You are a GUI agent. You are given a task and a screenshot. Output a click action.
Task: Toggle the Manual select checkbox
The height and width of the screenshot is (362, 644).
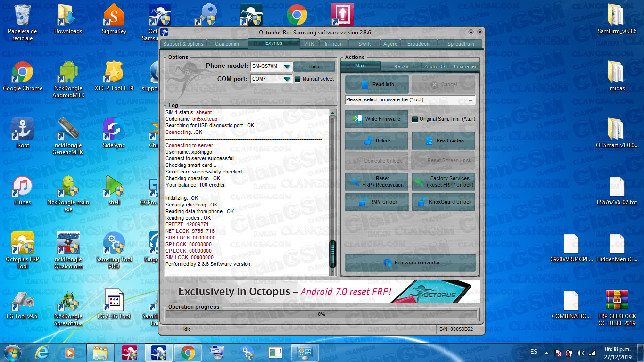pos(297,79)
